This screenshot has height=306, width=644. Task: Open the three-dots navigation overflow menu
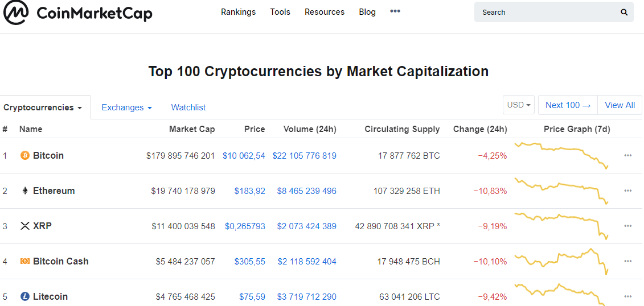click(x=395, y=11)
